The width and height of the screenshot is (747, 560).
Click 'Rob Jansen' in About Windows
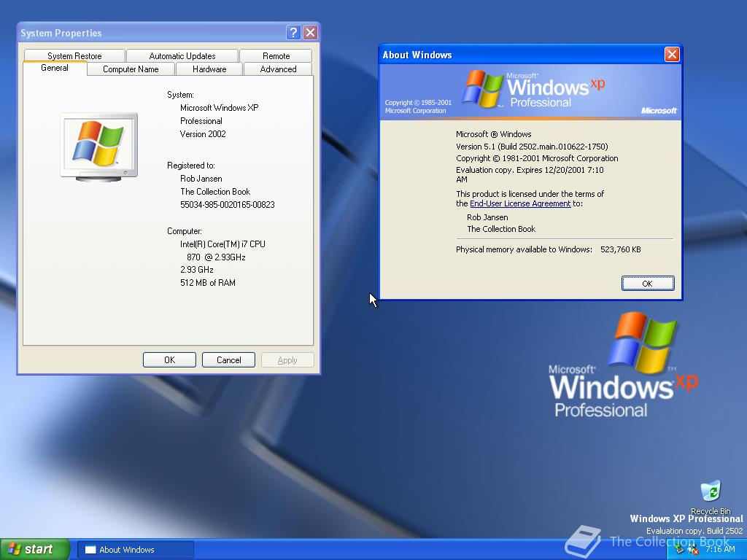pyautogui.click(x=487, y=217)
